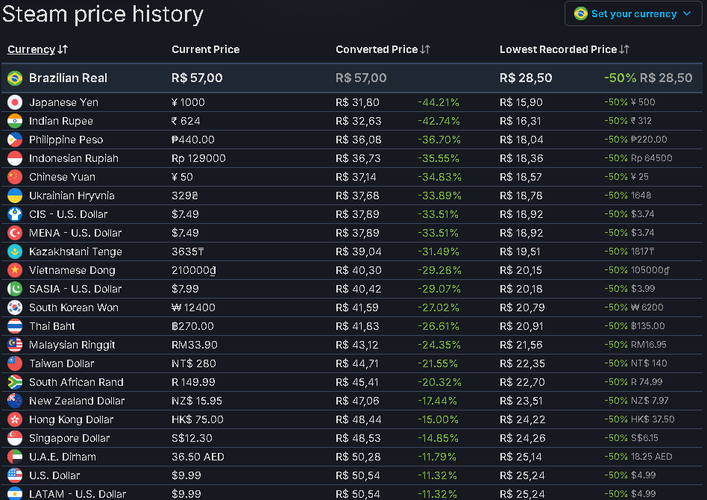This screenshot has width=707, height=500.
Task: Click the chevron on Set your currency
Action: tap(687, 14)
